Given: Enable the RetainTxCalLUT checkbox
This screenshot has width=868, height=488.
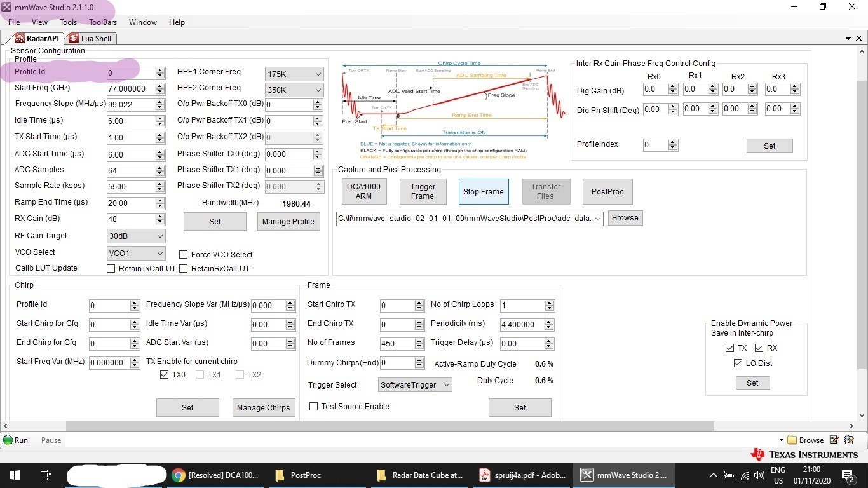Looking at the screenshot, I should click(111, 268).
